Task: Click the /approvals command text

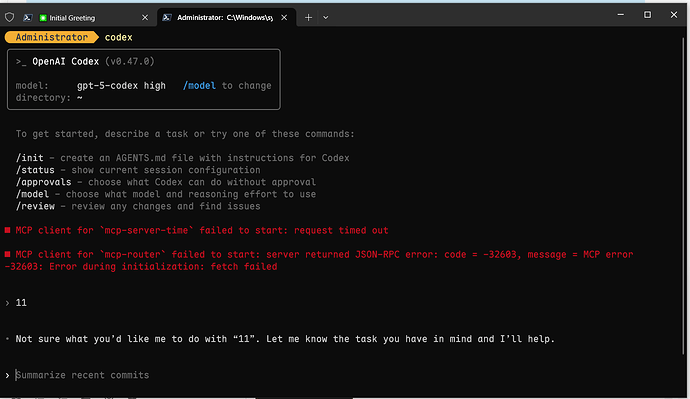Action: (43, 182)
